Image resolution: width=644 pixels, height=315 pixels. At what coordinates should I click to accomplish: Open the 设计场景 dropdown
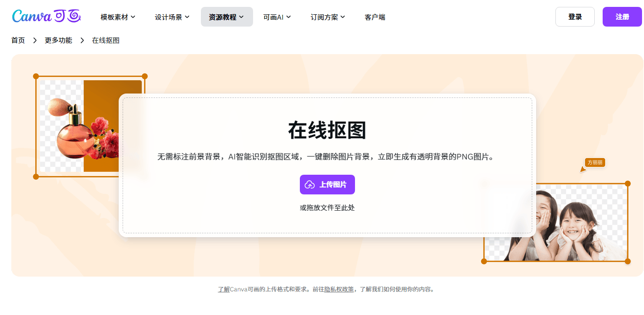point(172,17)
